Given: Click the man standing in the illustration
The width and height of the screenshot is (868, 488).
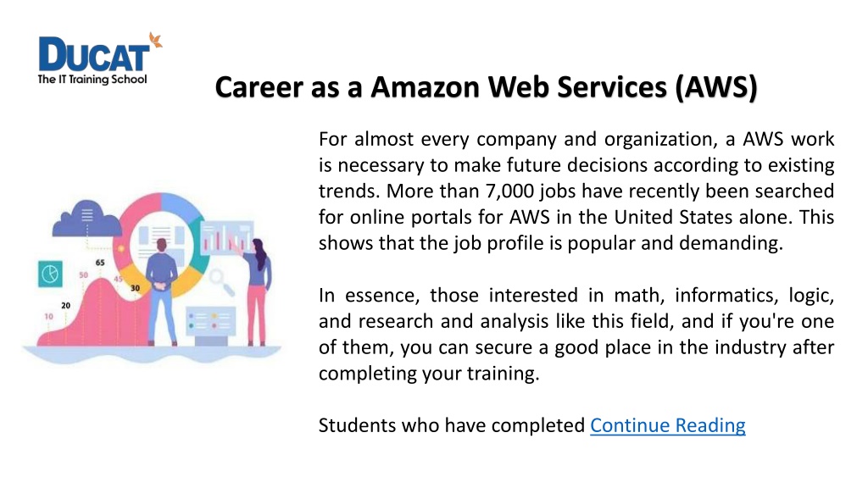Looking at the screenshot, I should click(162, 291).
